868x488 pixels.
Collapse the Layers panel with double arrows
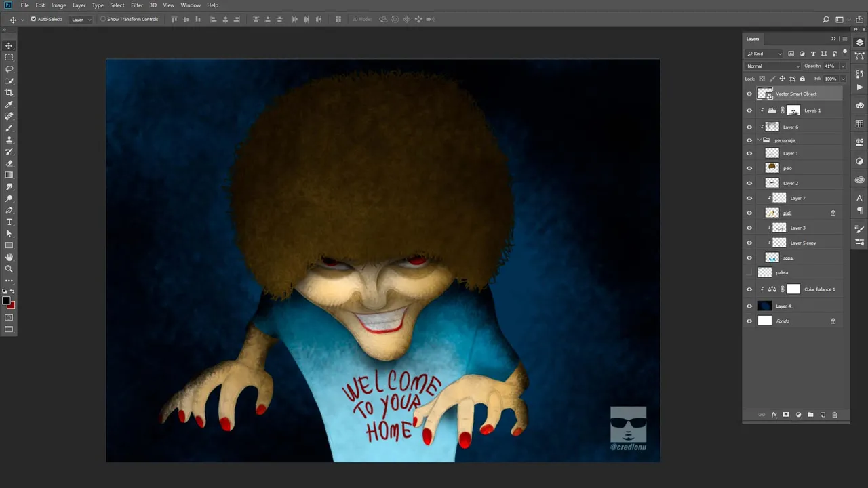[x=834, y=39]
